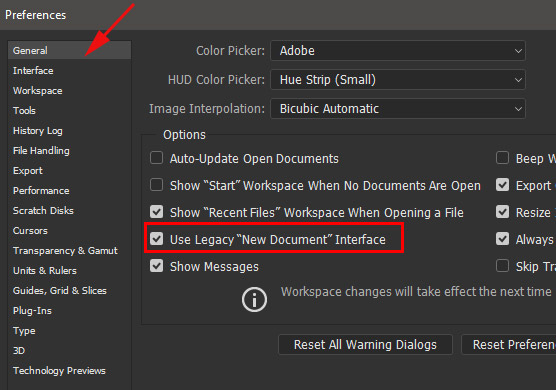Select Scratch Disks category
Viewport: 556px width, 390px height.
43,211
